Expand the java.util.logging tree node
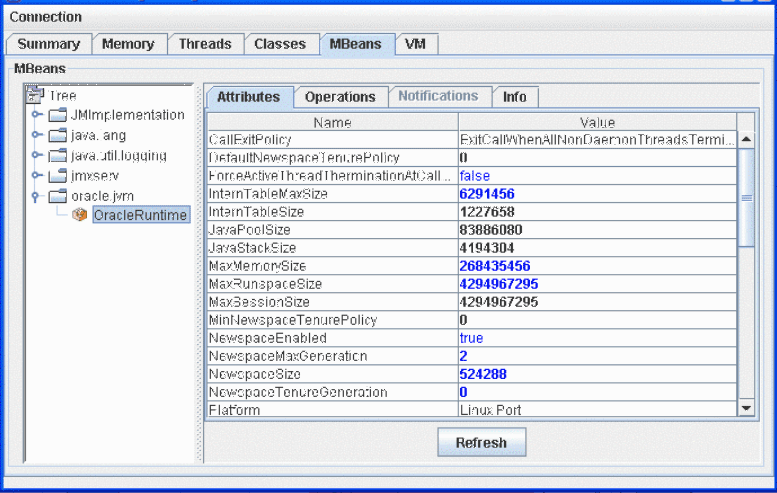This screenshot has height=493, width=777. (36, 155)
